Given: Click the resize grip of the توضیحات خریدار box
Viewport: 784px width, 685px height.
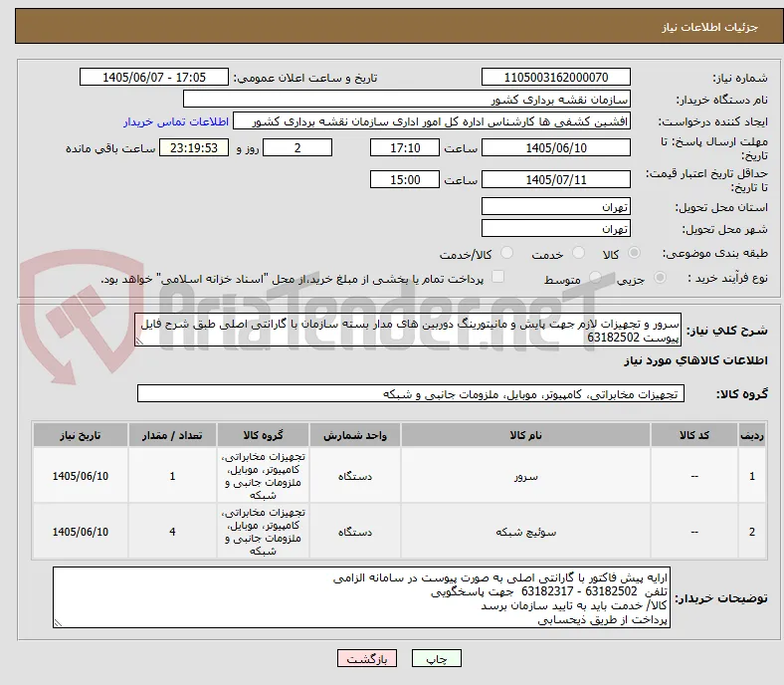Looking at the screenshot, I should (58, 623).
